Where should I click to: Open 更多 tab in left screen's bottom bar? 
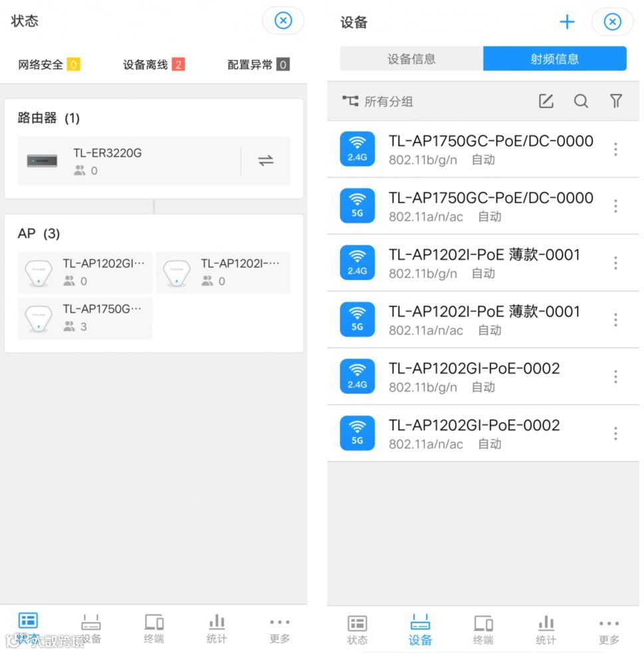click(279, 629)
